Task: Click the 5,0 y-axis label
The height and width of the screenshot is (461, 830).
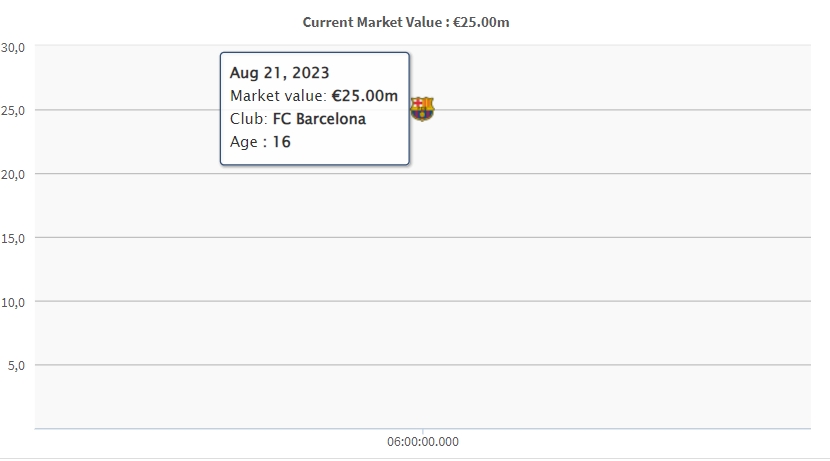Action: coord(16,365)
